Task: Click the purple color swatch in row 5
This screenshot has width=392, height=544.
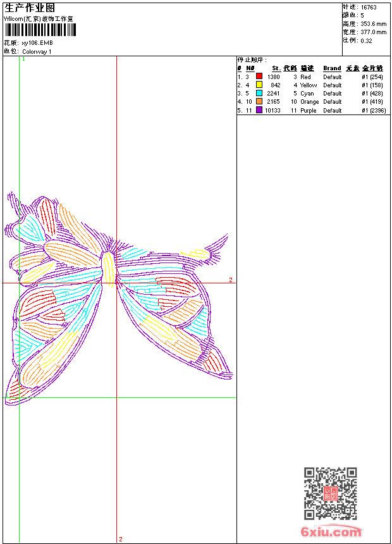Action: tap(259, 110)
